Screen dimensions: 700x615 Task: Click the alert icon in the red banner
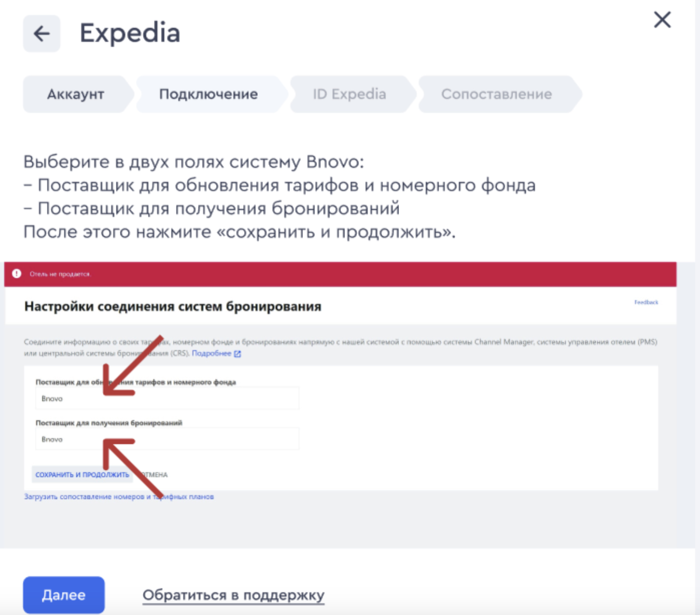tap(17, 274)
